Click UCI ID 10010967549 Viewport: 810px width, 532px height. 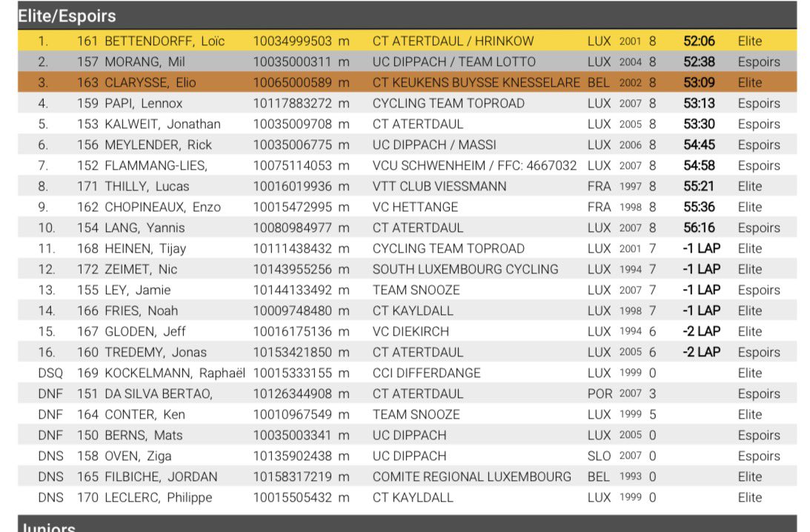(x=292, y=414)
